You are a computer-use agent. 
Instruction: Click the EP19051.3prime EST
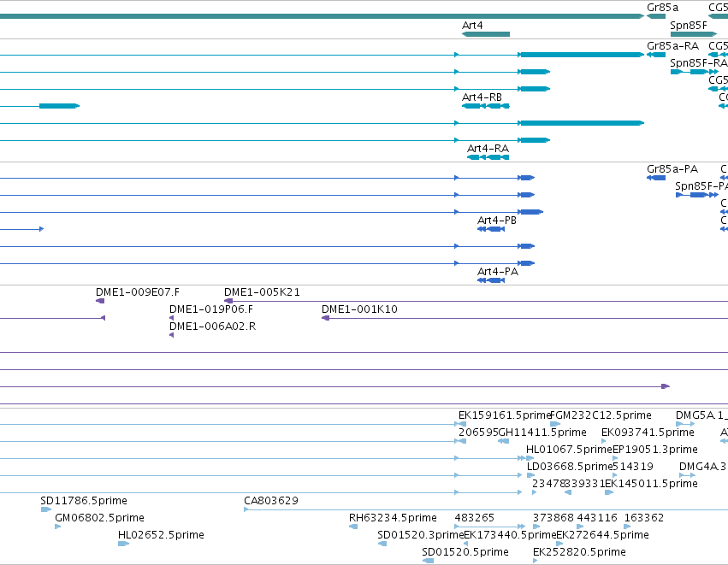click(x=615, y=458)
